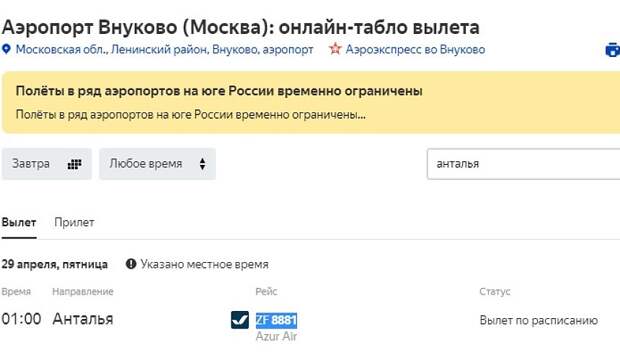Select the Вылет tab
This screenshot has width=620, height=360.
[x=19, y=222]
